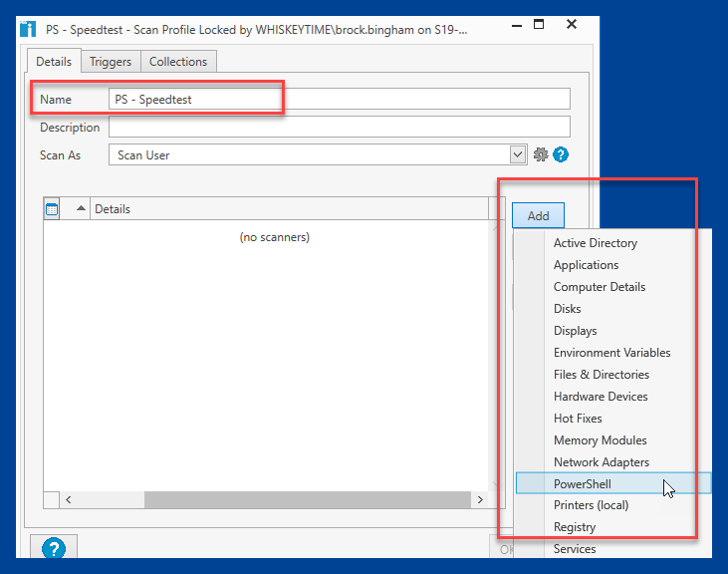The image size is (728, 574).
Task: Open the credentials gear icon beside Scan As
Action: (x=541, y=154)
